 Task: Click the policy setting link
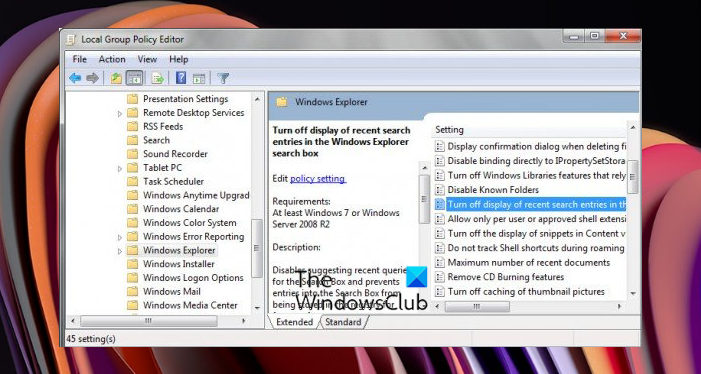[x=317, y=179]
